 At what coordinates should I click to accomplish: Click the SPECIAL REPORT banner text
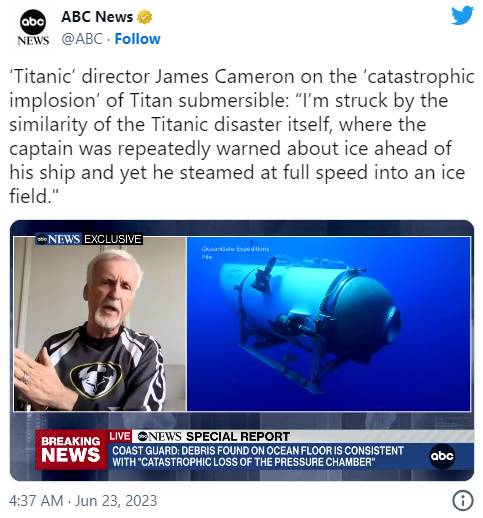click(238, 436)
